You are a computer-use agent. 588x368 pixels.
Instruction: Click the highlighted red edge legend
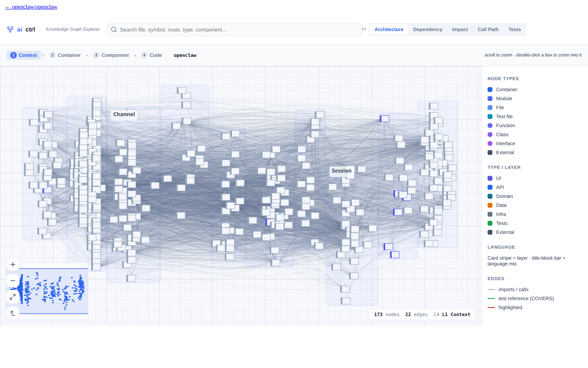[x=505, y=307]
